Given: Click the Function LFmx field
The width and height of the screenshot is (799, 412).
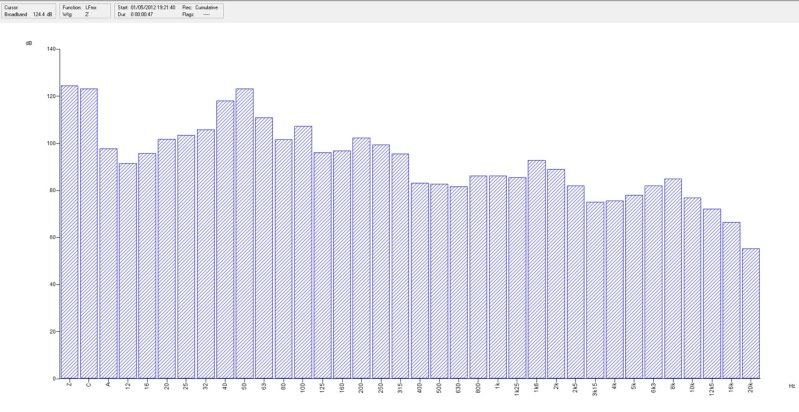Looking at the screenshot, I should [x=79, y=8].
